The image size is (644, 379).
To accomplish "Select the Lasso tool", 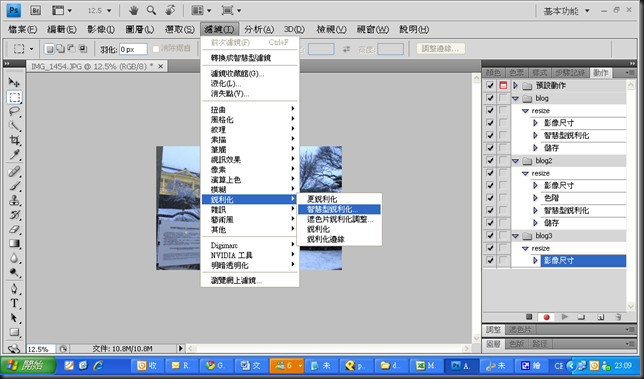I will point(14,112).
